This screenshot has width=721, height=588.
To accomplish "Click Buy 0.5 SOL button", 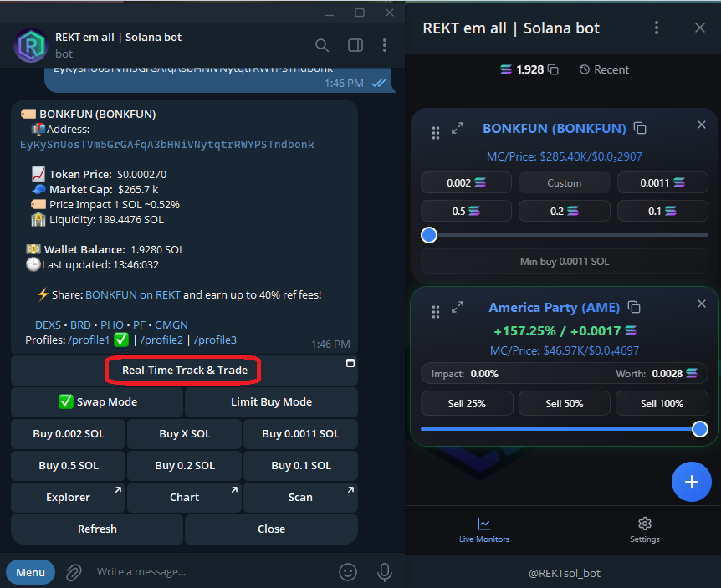I will coord(69,465).
